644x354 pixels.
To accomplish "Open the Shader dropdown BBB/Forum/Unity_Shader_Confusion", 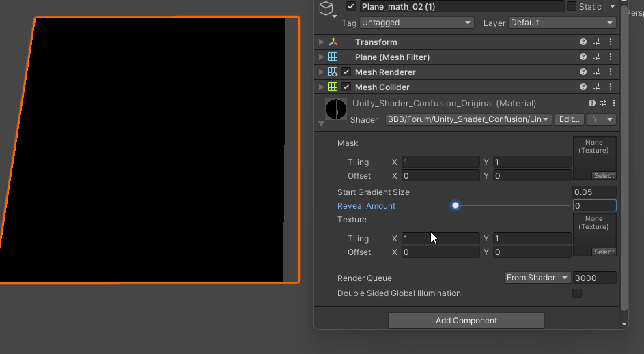I will tap(468, 119).
